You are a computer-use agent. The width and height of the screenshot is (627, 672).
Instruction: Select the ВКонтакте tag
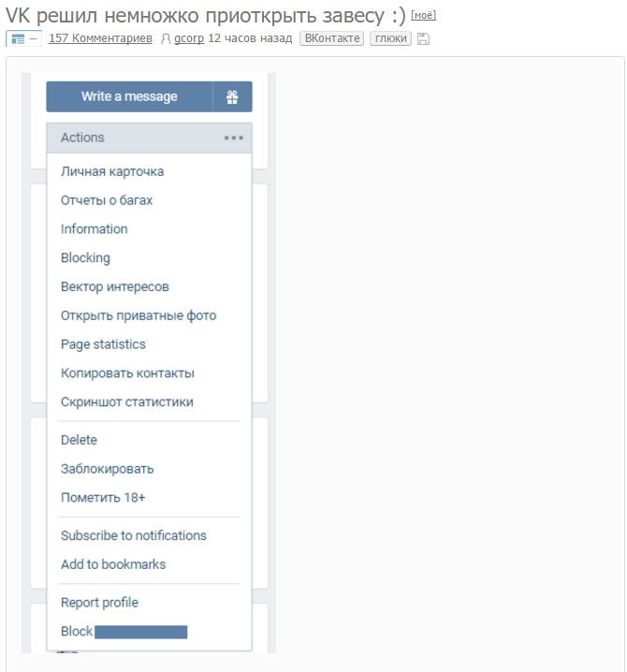[x=331, y=38]
